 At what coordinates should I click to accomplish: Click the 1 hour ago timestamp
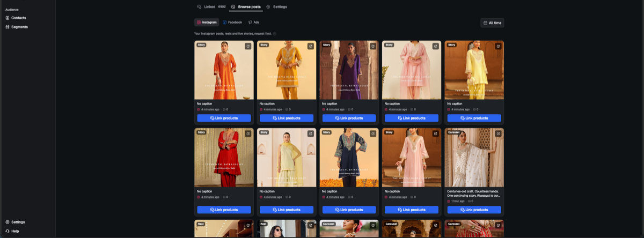458,201
